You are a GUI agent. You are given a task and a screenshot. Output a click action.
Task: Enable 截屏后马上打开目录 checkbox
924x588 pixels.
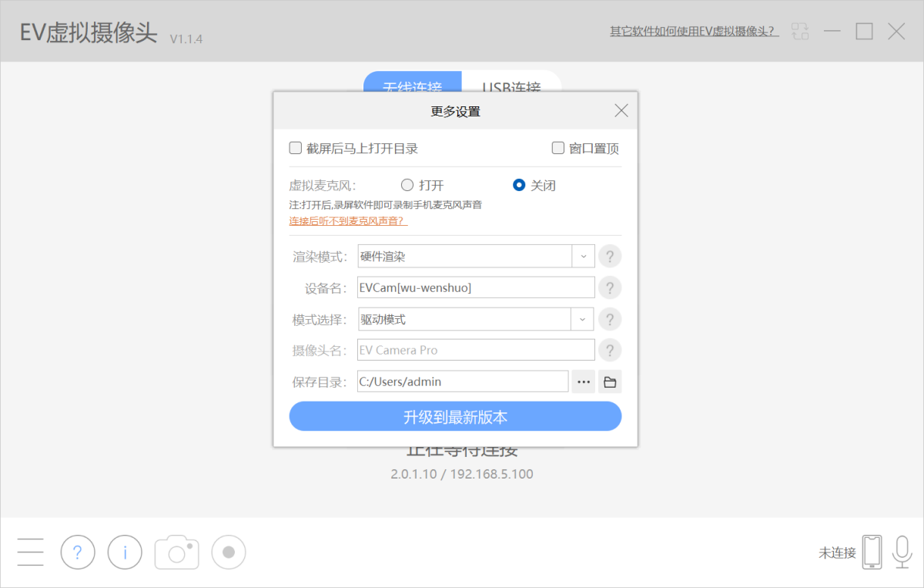point(295,148)
